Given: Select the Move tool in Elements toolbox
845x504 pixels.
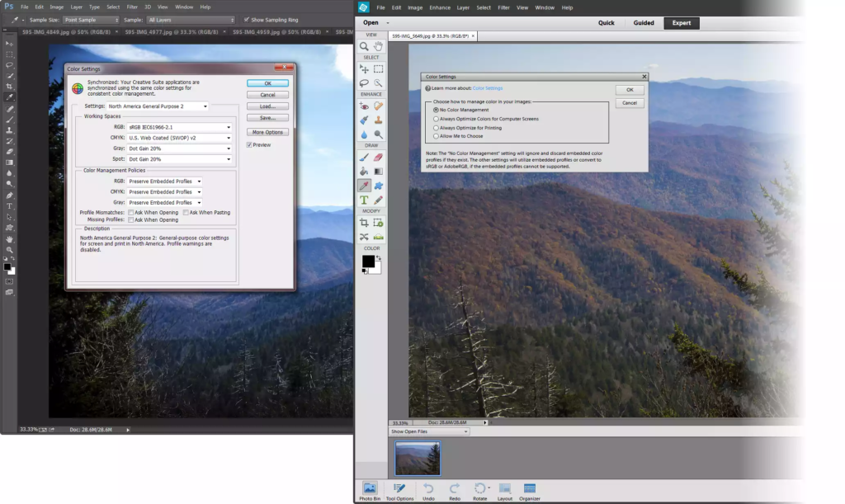Looking at the screenshot, I should (x=364, y=69).
